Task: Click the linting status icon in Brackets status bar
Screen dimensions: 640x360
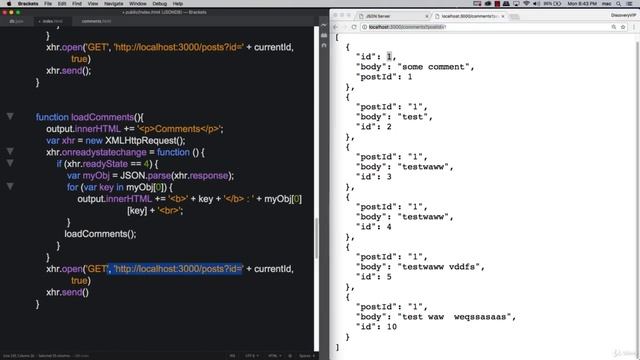Action: pyautogui.click(x=290, y=356)
